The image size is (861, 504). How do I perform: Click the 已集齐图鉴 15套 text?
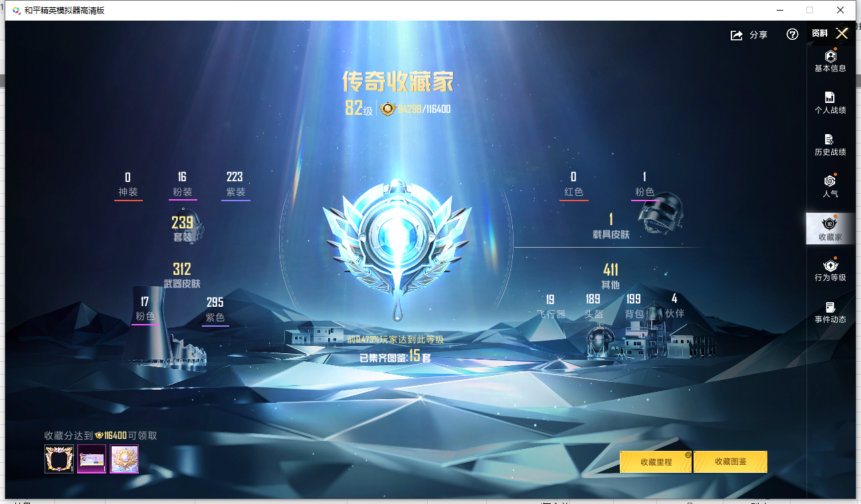[x=396, y=357]
